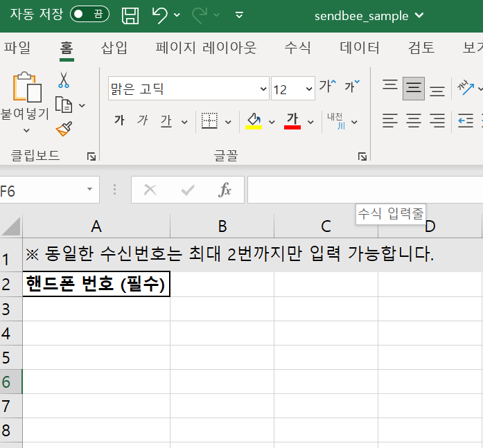Image resolution: width=483 pixels, height=448 pixels.
Task: Open the sendbee_sample file name dropdown
Action: (419, 15)
